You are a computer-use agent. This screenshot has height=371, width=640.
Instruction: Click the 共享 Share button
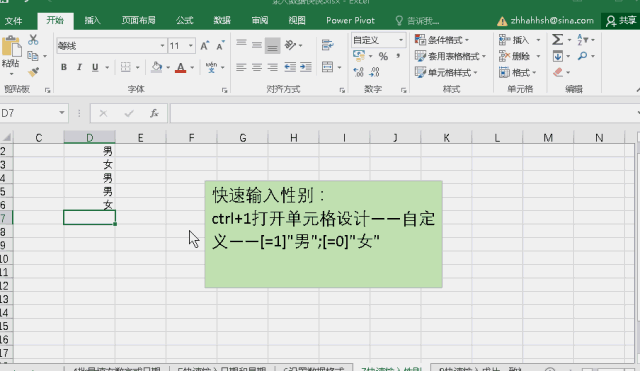tap(621, 21)
